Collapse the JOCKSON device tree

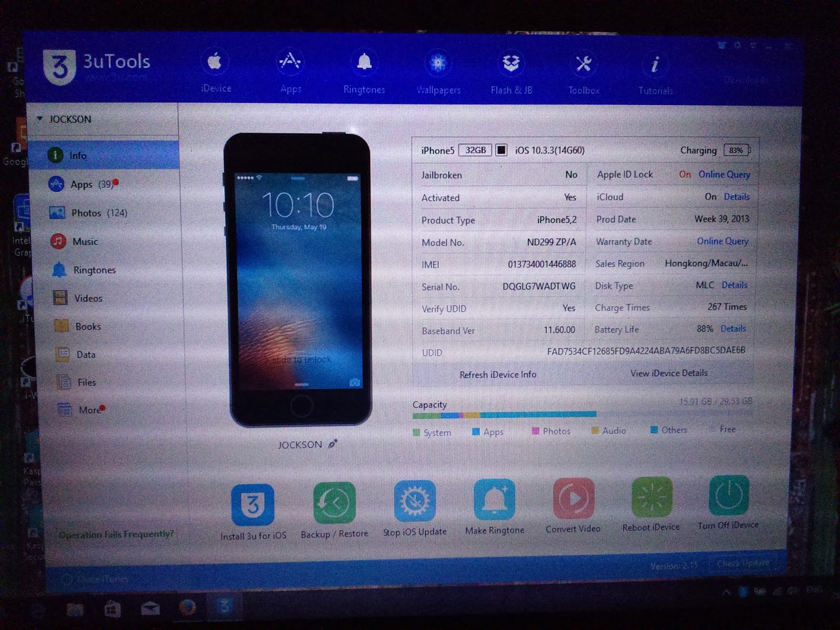pyautogui.click(x=40, y=119)
